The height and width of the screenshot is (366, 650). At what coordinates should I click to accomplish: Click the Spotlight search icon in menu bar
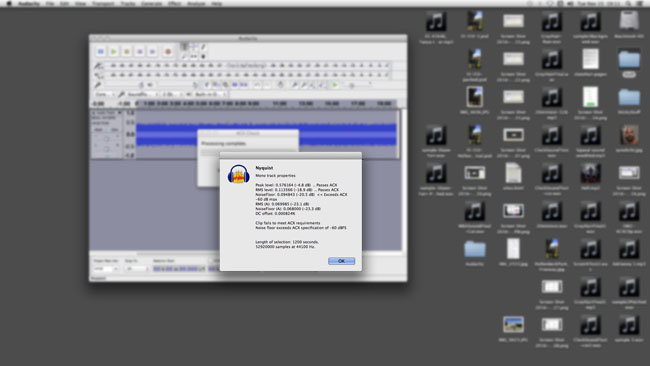point(628,3)
